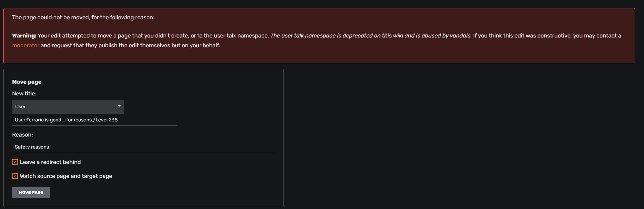Disable 'Watch source page and target page'
644x209 pixels.
[x=14, y=176]
